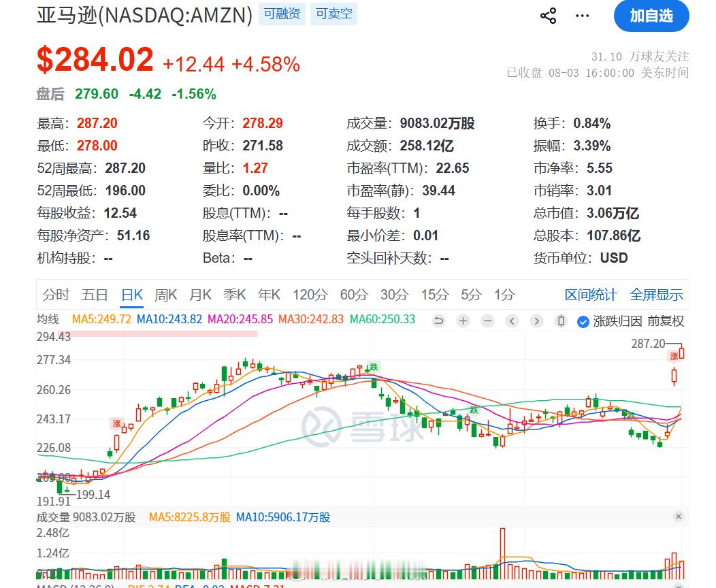Open the 前复权 adjustment dropdown
The image size is (716, 588).
[x=666, y=321]
